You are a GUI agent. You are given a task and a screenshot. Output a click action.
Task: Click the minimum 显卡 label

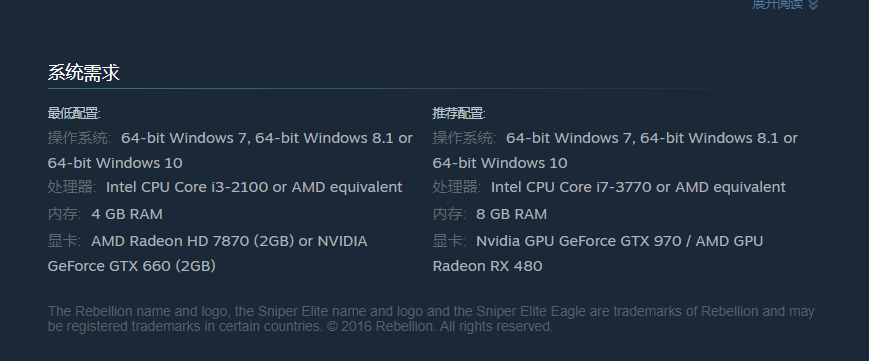point(64,241)
